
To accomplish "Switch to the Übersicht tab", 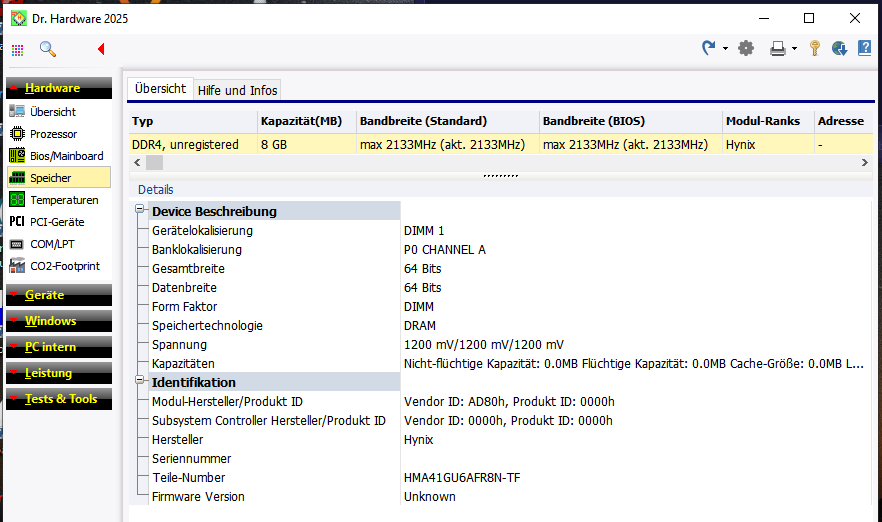I will tap(160, 89).
